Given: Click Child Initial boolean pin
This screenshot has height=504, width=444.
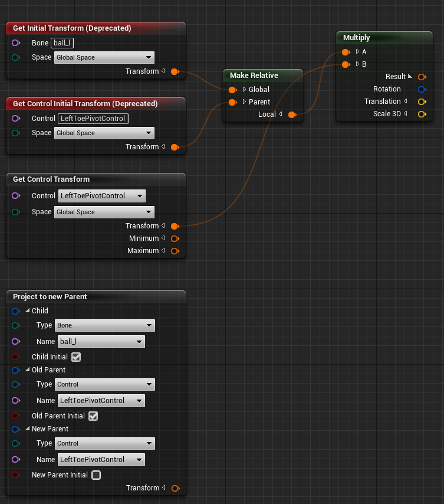Looking at the screenshot, I should click(16, 357).
